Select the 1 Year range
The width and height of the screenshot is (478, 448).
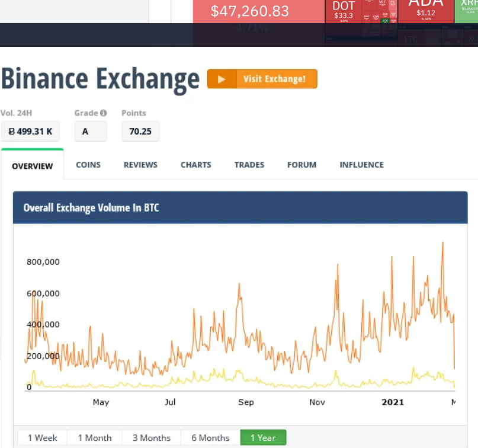click(x=264, y=438)
